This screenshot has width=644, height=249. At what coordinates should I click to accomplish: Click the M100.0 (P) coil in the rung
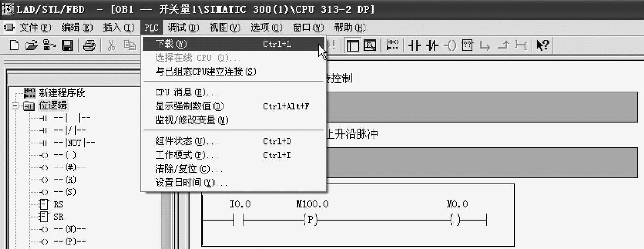click(310, 220)
